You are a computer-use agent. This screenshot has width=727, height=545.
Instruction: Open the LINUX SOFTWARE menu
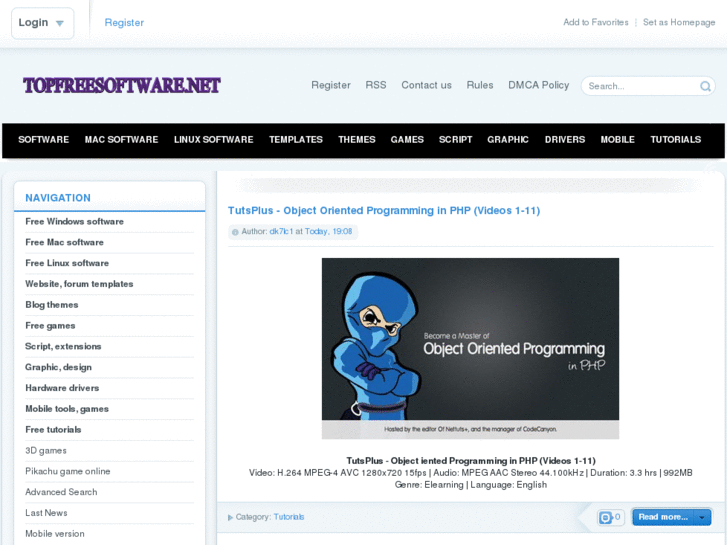pyautogui.click(x=214, y=140)
